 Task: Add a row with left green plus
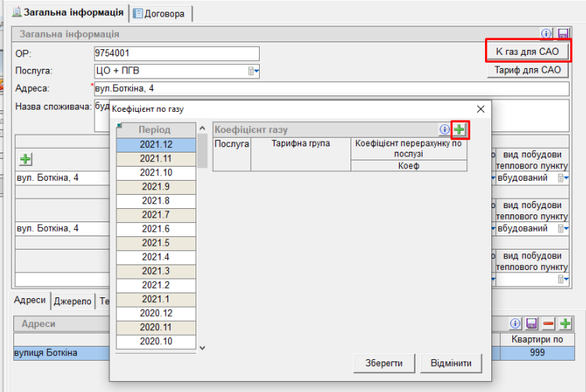(25, 160)
